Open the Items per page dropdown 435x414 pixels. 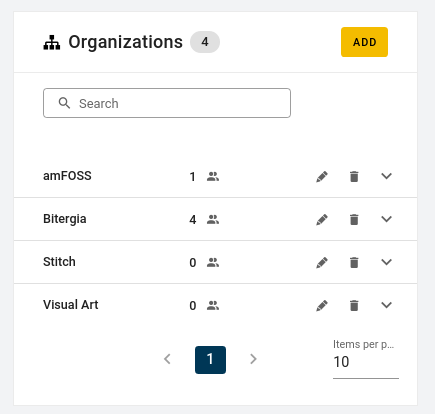[x=366, y=362]
